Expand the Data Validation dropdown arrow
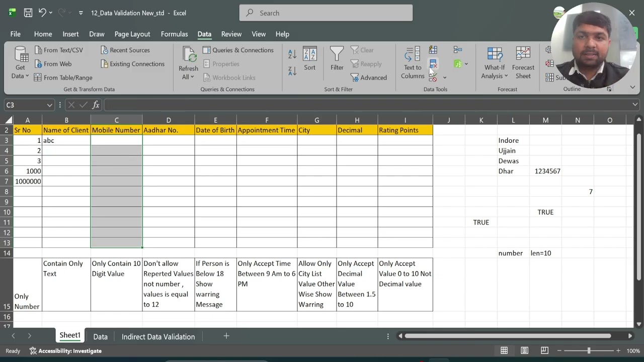This screenshot has height=362, width=644. click(444, 78)
